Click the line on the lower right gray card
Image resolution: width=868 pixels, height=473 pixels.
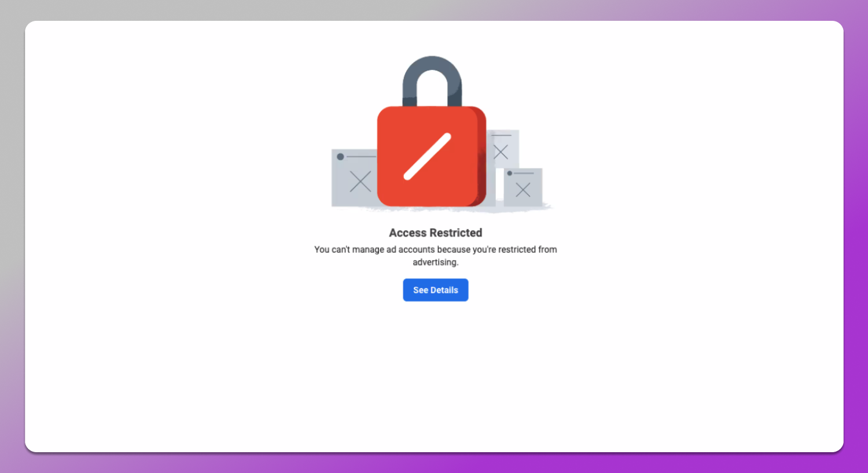(x=524, y=173)
